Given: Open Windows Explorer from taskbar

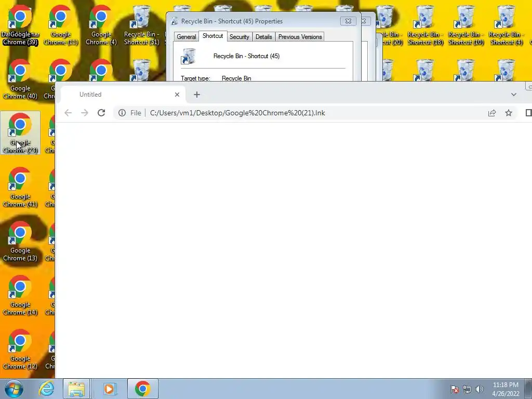Looking at the screenshot, I should point(76,389).
